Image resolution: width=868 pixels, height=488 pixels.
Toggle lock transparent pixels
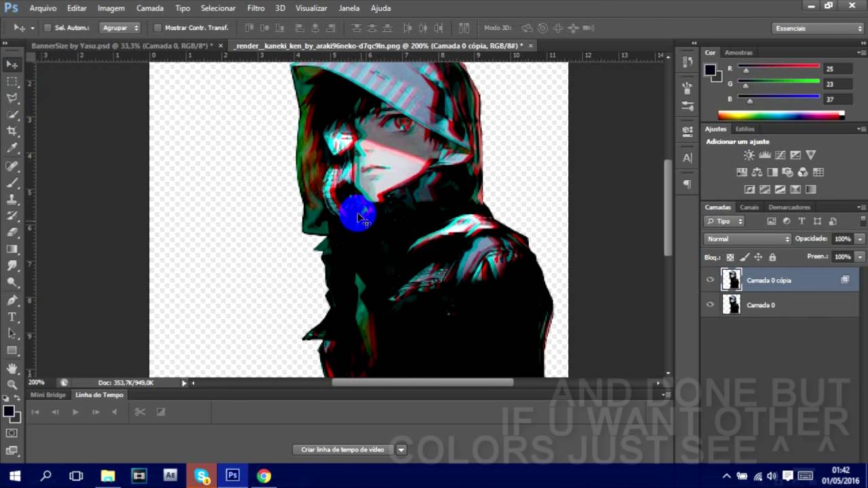pyautogui.click(x=730, y=257)
